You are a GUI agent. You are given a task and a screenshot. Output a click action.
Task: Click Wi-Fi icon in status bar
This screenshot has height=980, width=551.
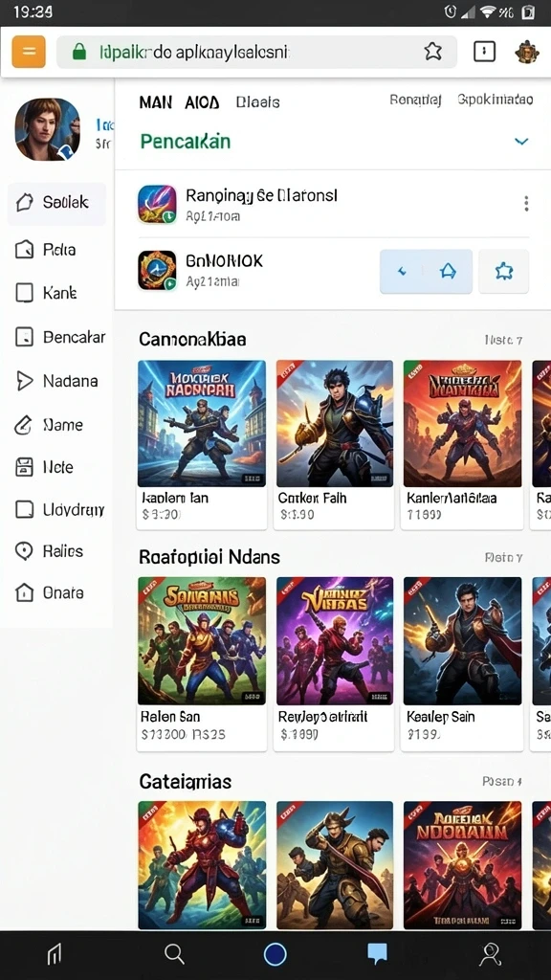[488, 11]
